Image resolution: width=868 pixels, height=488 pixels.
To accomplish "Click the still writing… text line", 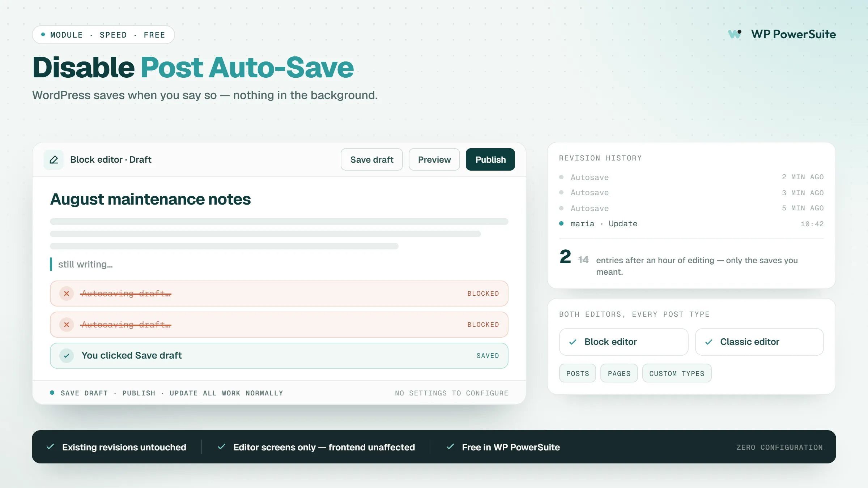I will 85,264.
